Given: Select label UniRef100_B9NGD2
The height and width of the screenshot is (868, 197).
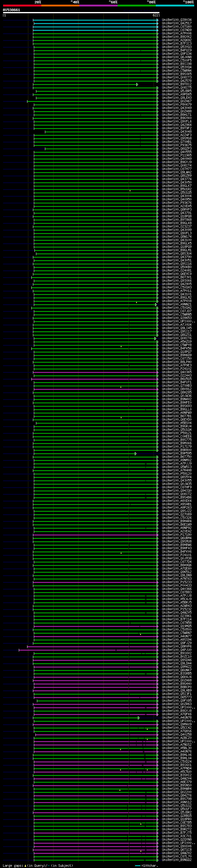Looking at the screenshot, I should [177, 860].
